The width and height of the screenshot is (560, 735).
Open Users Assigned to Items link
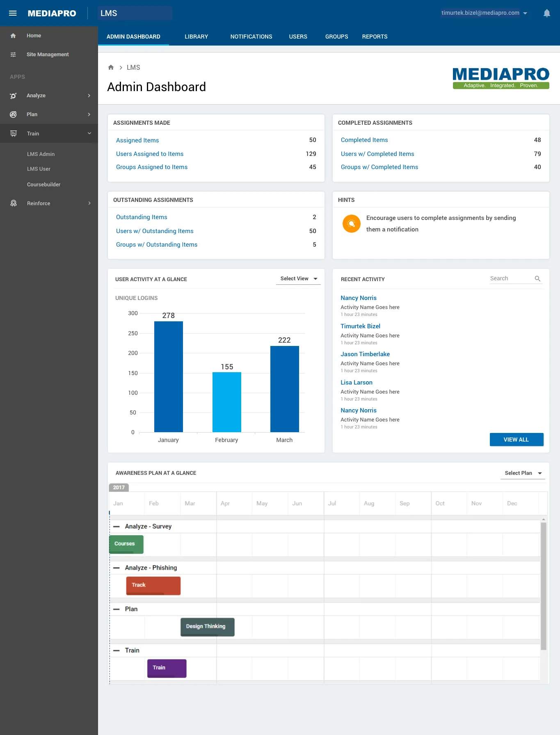click(150, 154)
